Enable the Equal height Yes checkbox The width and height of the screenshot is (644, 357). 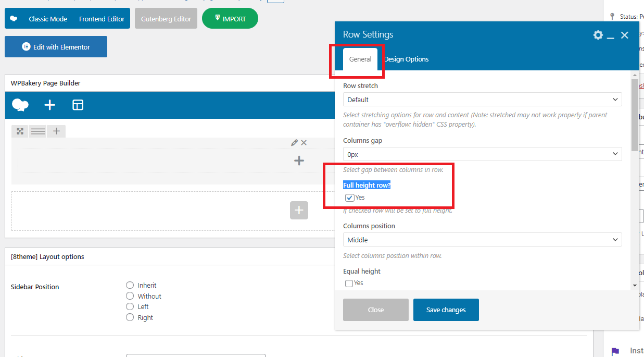pos(349,283)
